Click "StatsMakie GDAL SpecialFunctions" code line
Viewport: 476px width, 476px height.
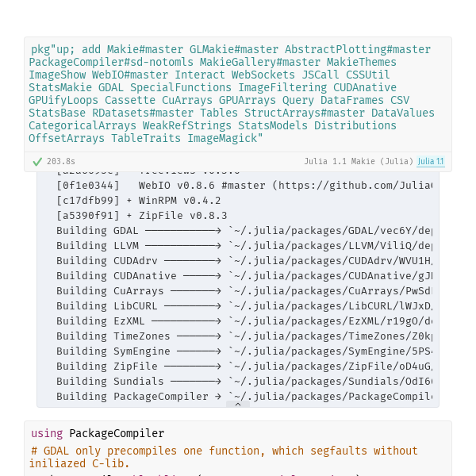point(213,87)
